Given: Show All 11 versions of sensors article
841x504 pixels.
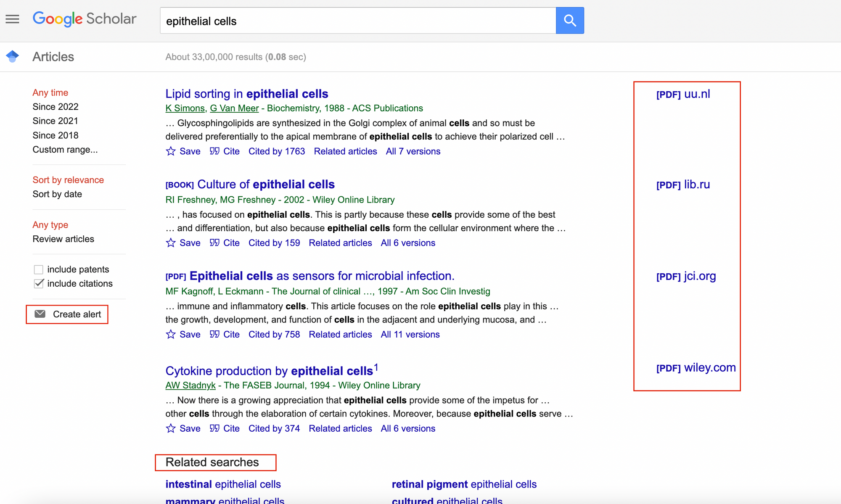Looking at the screenshot, I should click(x=410, y=335).
